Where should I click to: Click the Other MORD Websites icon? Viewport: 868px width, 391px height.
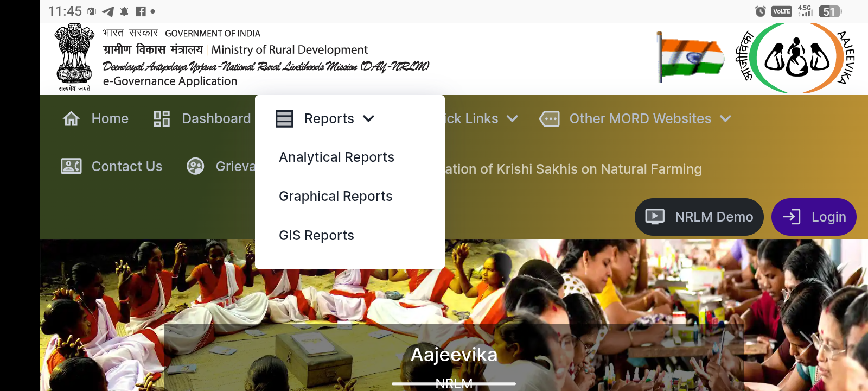point(550,118)
